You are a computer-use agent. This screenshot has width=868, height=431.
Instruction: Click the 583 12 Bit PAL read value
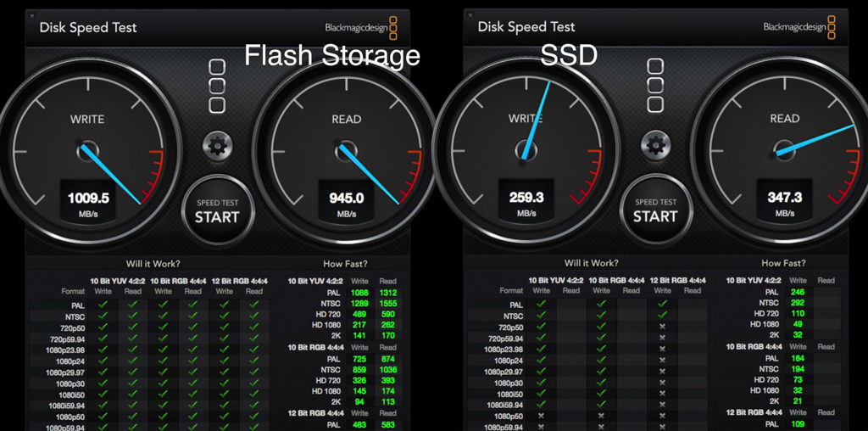tap(388, 425)
